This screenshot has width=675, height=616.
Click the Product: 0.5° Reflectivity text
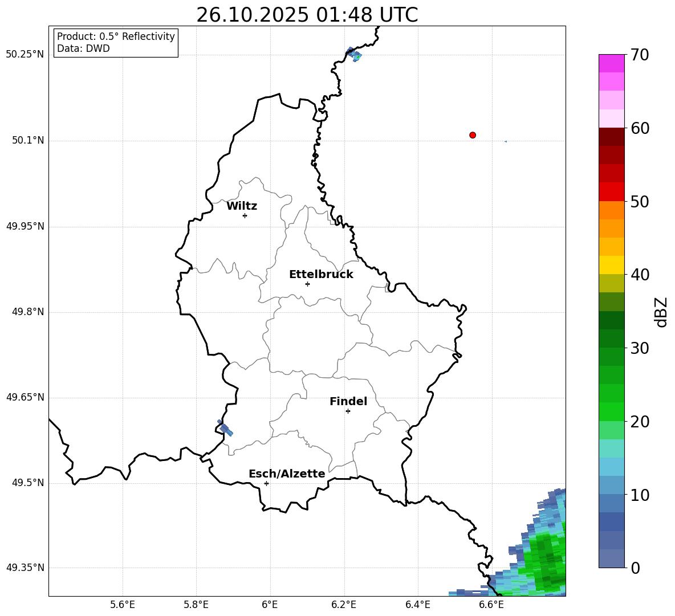click(116, 36)
